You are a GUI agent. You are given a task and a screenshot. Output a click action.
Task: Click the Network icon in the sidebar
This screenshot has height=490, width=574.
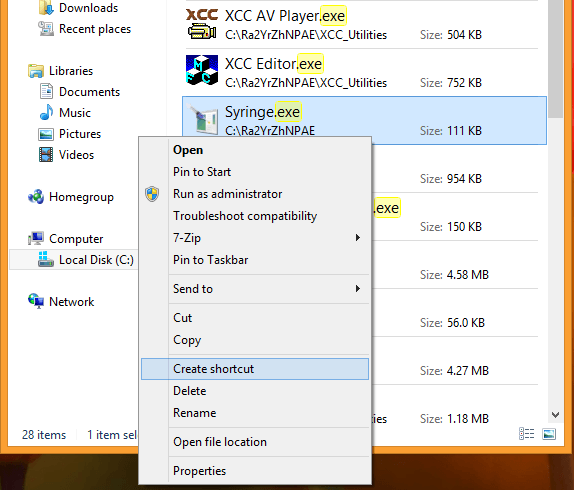[x=36, y=301]
